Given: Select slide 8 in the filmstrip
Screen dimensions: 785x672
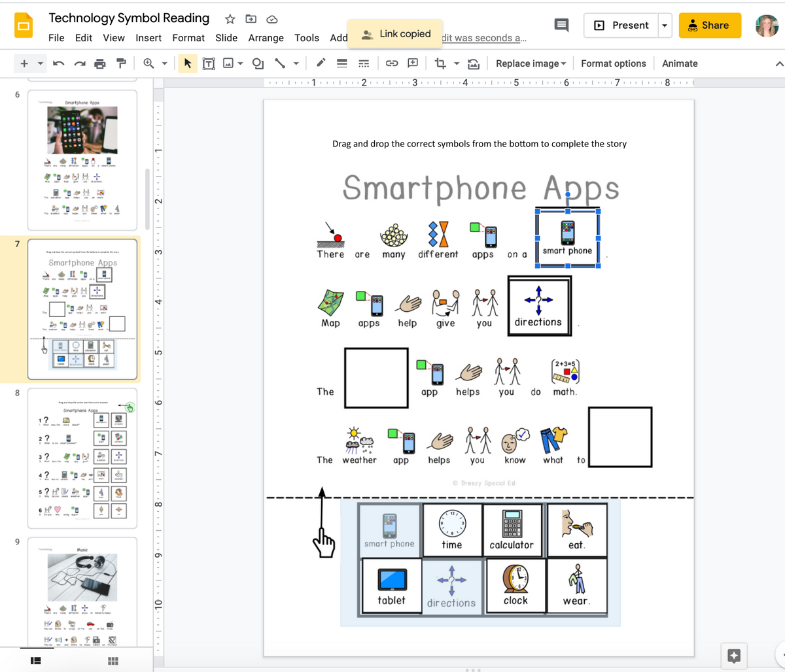Looking at the screenshot, I should click(x=82, y=458).
